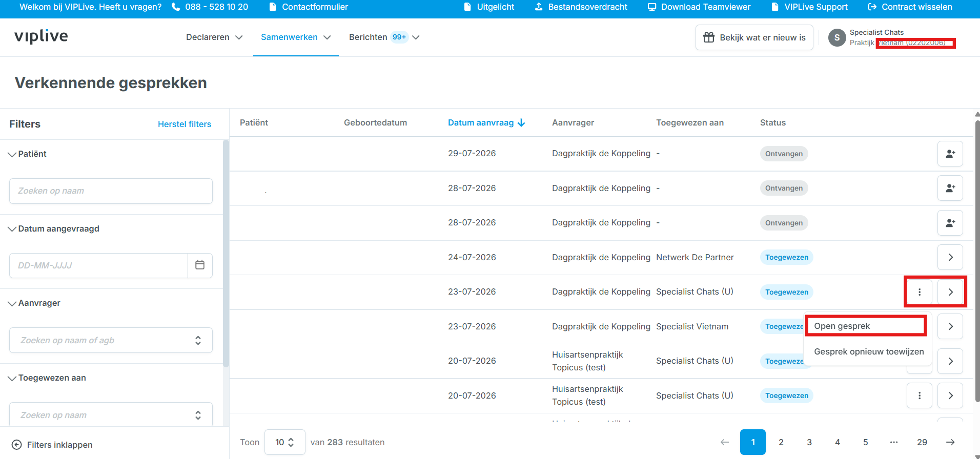Viewport: 980px width, 459px height.
Task: Open Uitgelicht in top bar
Action: (x=489, y=7)
